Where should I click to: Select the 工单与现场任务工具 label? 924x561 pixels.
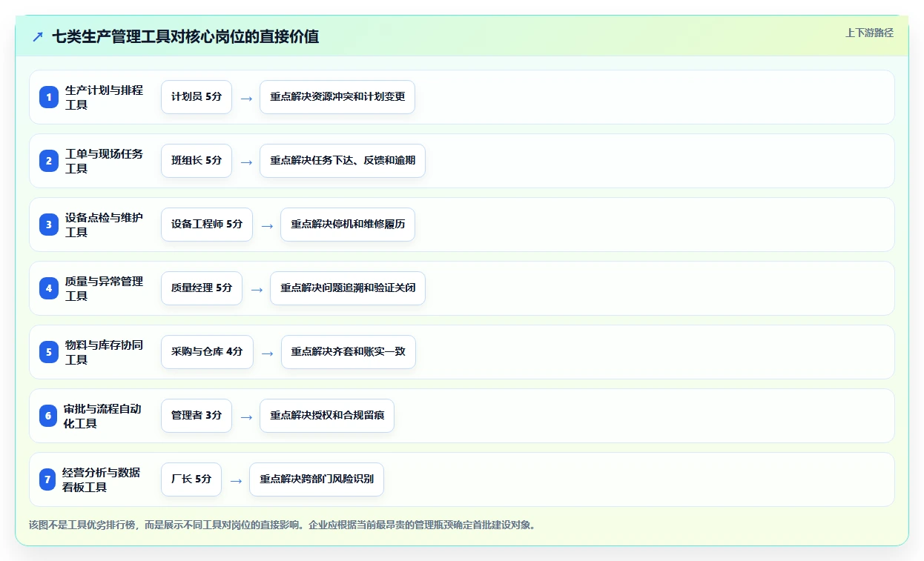pyautogui.click(x=105, y=161)
